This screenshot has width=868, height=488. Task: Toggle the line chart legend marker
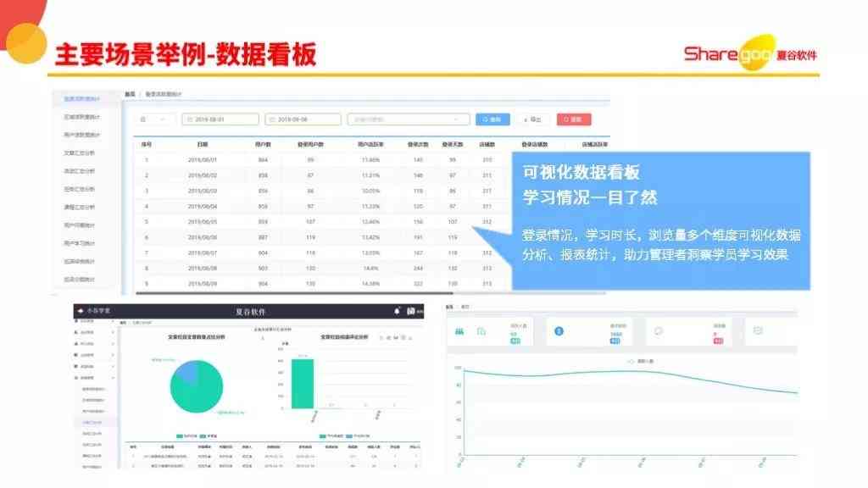[x=631, y=361]
